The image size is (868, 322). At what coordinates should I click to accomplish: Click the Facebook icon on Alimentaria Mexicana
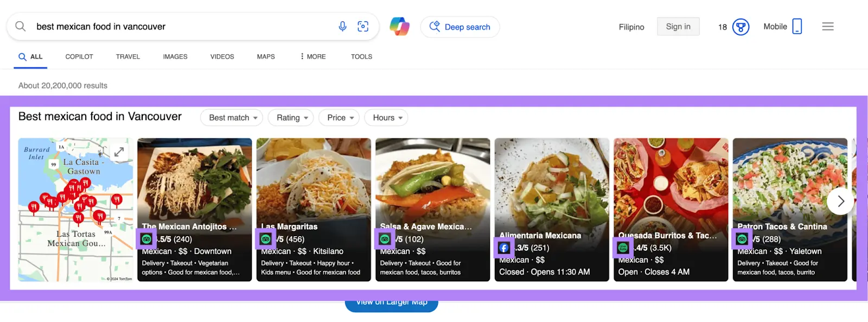pos(504,248)
